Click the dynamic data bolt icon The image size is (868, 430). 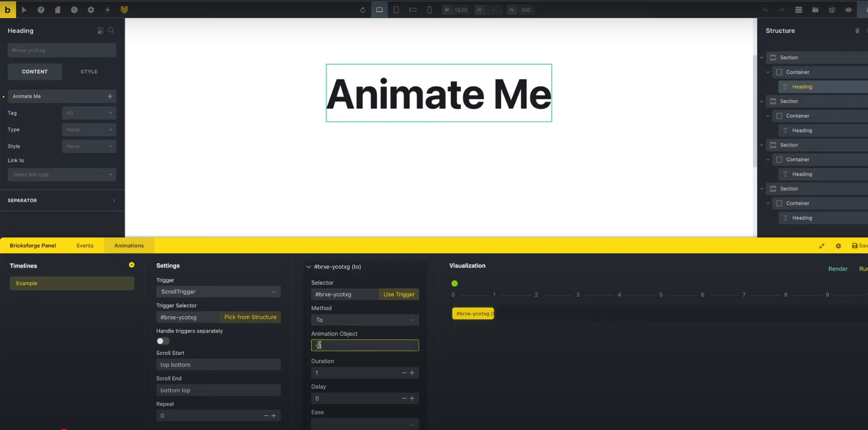coord(110,97)
